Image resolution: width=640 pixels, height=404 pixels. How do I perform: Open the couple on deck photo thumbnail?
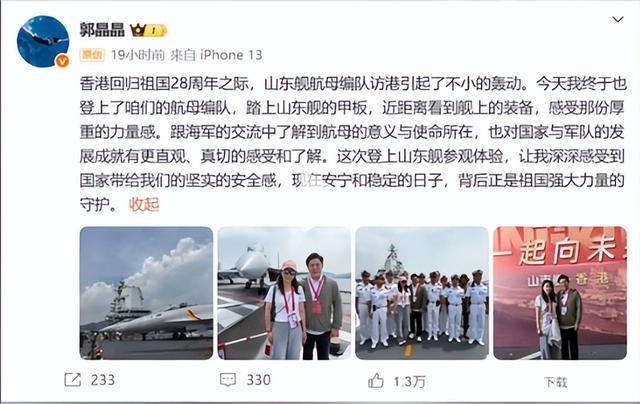(x=284, y=293)
